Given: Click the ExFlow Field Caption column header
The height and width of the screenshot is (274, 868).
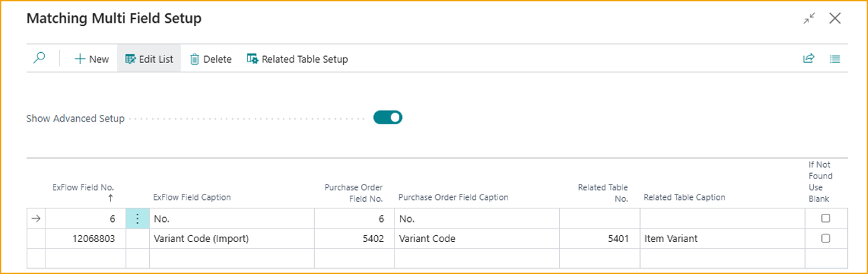Looking at the screenshot, I should point(192,197).
